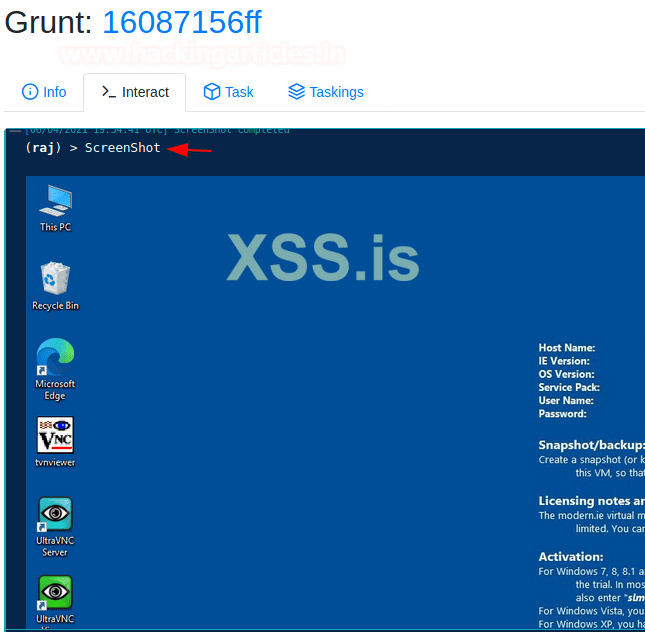The height and width of the screenshot is (632, 645).
Task: Click the Interact terminal prompt icon
Action: pos(109,92)
